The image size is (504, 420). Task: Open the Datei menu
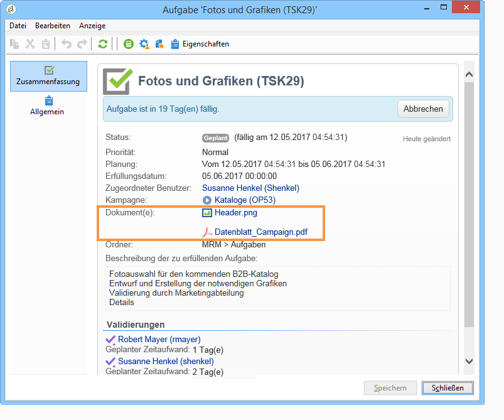coord(18,26)
